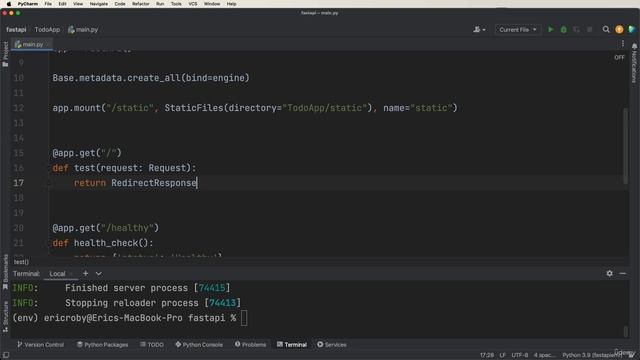The image size is (640, 360).
Task: Open the Tools menu
Action: pyautogui.click(x=176, y=4)
